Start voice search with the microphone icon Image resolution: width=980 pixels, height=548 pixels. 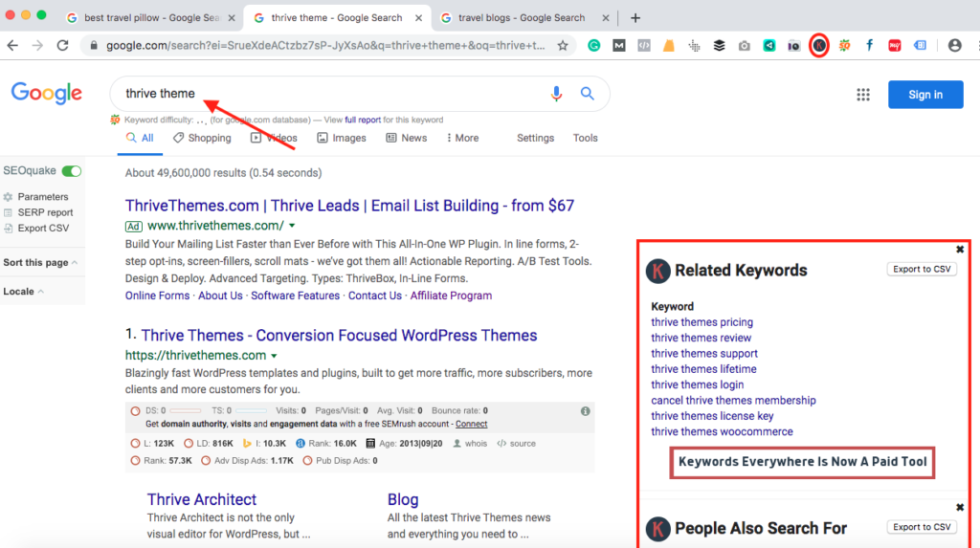(x=556, y=94)
